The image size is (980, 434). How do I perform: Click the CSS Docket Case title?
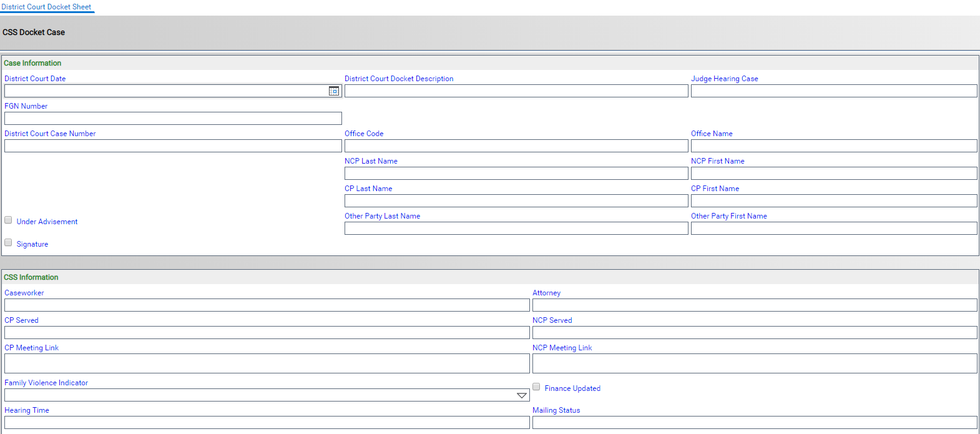point(34,32)
